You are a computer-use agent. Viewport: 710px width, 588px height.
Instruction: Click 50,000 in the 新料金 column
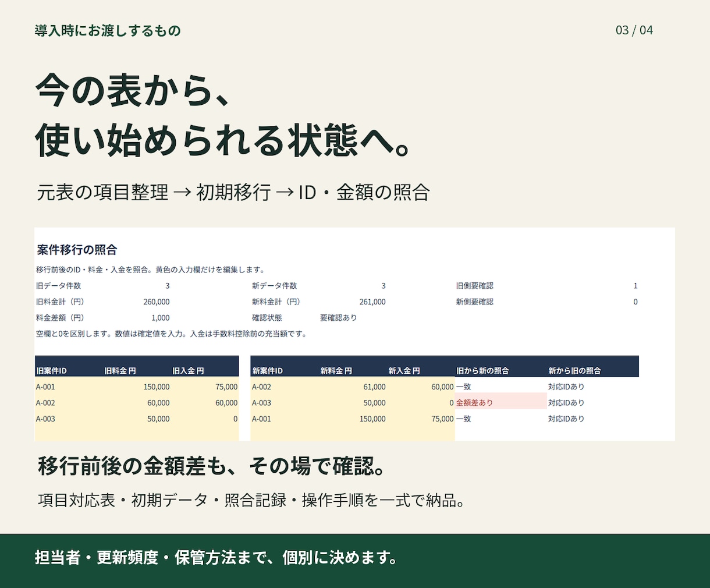coord(374,403)
